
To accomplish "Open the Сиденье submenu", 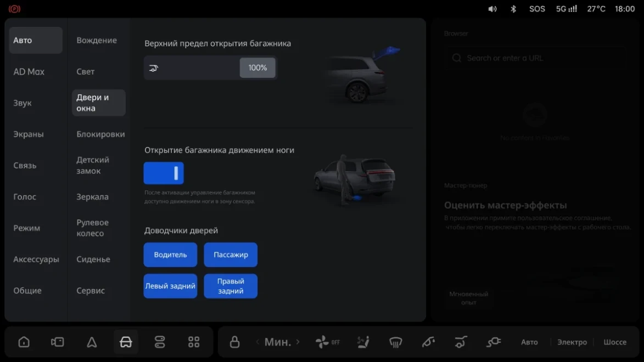I will 93,259.
